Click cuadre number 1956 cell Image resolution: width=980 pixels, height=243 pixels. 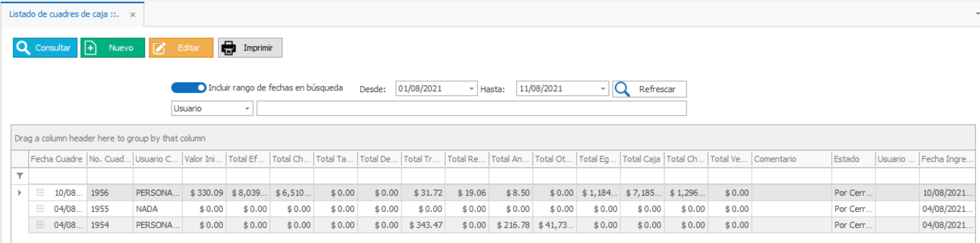click(x=110, y=193)
